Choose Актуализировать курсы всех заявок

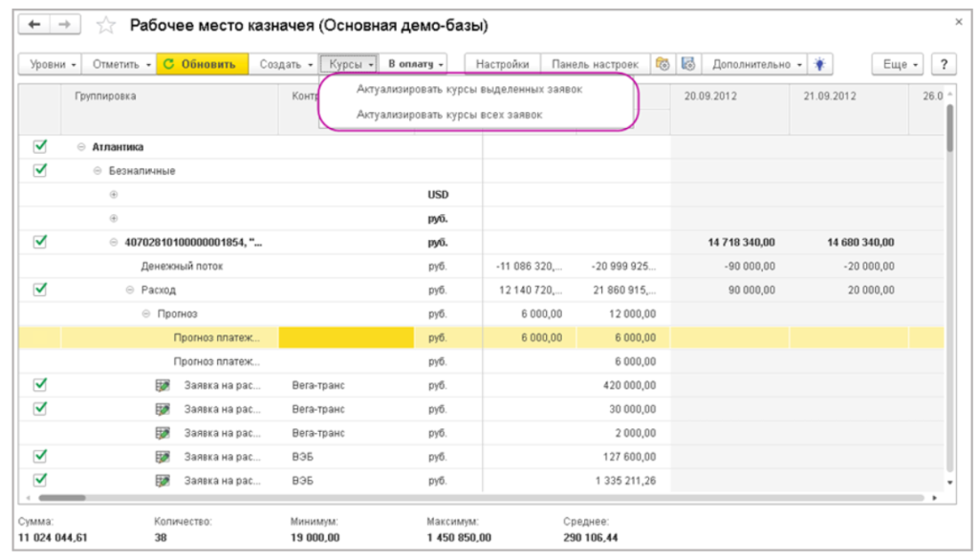coord(449,115)
